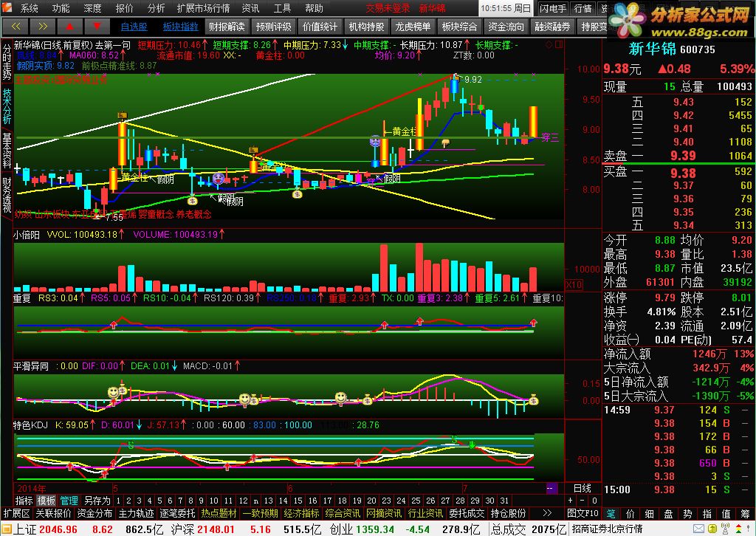This screenshot has height=536, width=756.
Task: Click the red down-triangle toolbar button
Action: 97,27
